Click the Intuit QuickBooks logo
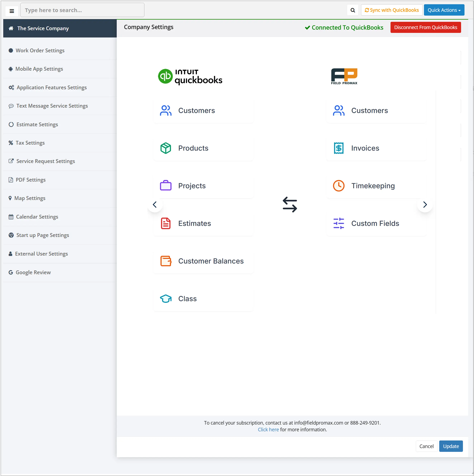 click(x=190, y=77)
